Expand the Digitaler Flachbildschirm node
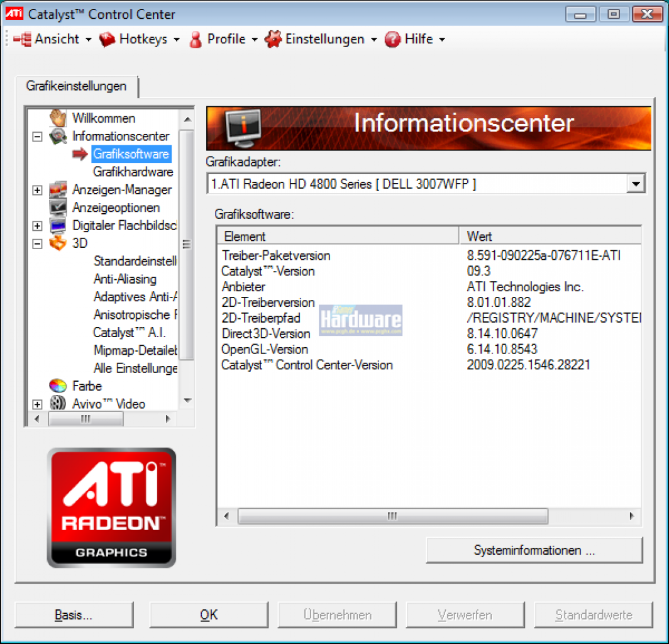The image size is (669, 644). (x=38, y=226)
